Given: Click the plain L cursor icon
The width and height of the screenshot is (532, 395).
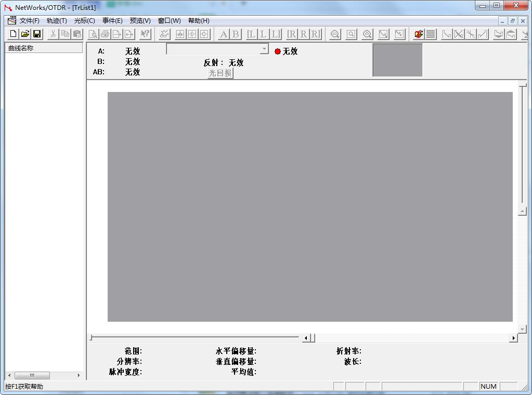Looking at the screenshot, I should click(x=263, y=34).
